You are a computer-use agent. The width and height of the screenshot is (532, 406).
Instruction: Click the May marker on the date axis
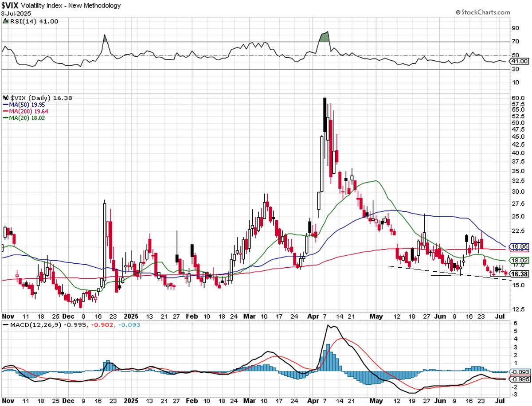376,316
